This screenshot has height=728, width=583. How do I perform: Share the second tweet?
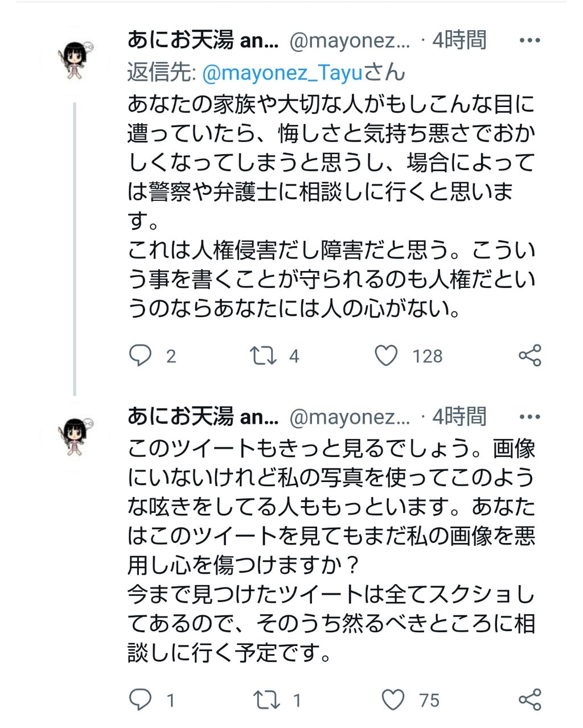coord(529,700)
